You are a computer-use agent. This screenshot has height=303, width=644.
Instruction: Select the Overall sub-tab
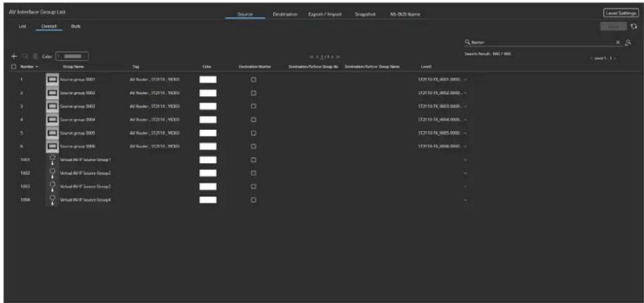49,26
